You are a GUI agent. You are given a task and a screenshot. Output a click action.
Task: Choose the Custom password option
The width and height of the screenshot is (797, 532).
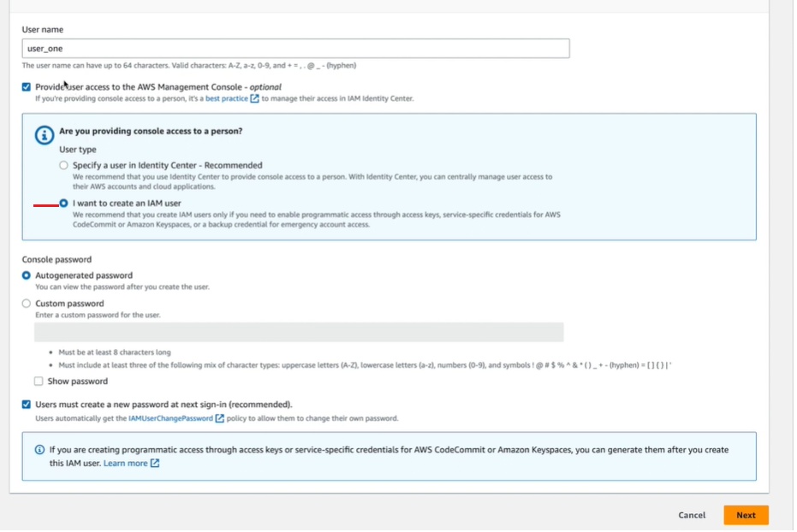tap(27, 304)
